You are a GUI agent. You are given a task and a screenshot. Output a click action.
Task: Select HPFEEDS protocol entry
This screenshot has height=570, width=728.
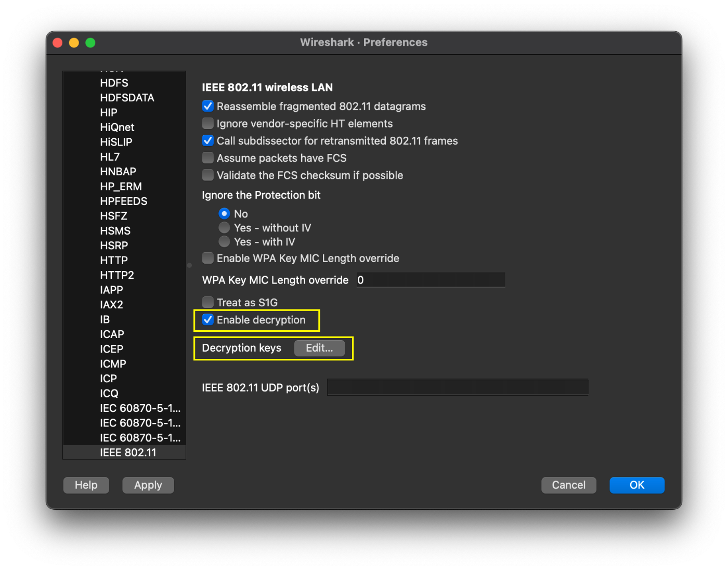pyautogui.click(x=124, y=201)
